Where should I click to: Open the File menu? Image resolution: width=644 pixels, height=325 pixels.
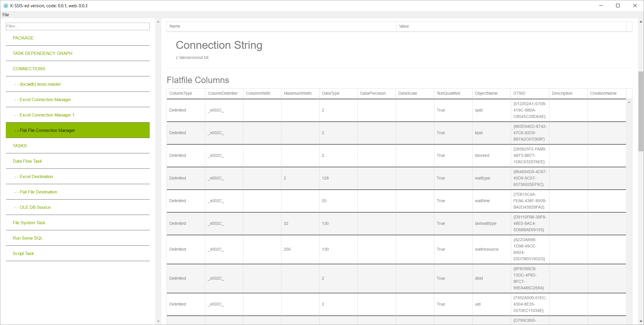tap(6, 15)
